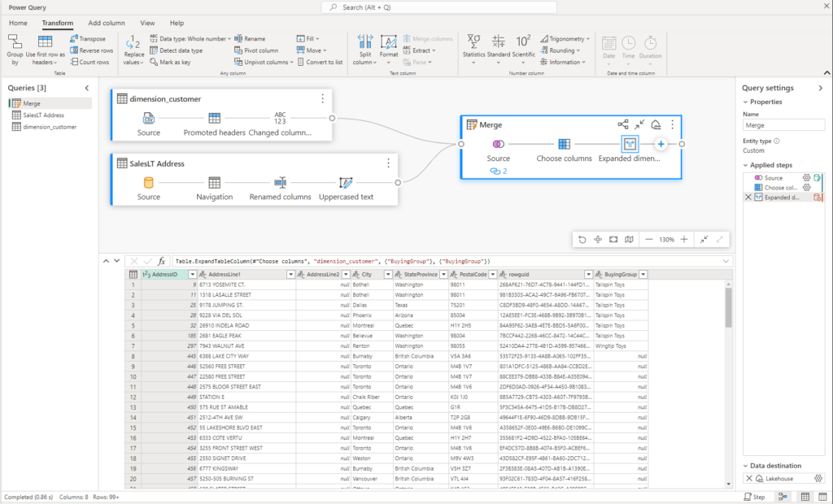Click Detect data type

point(176,50)
